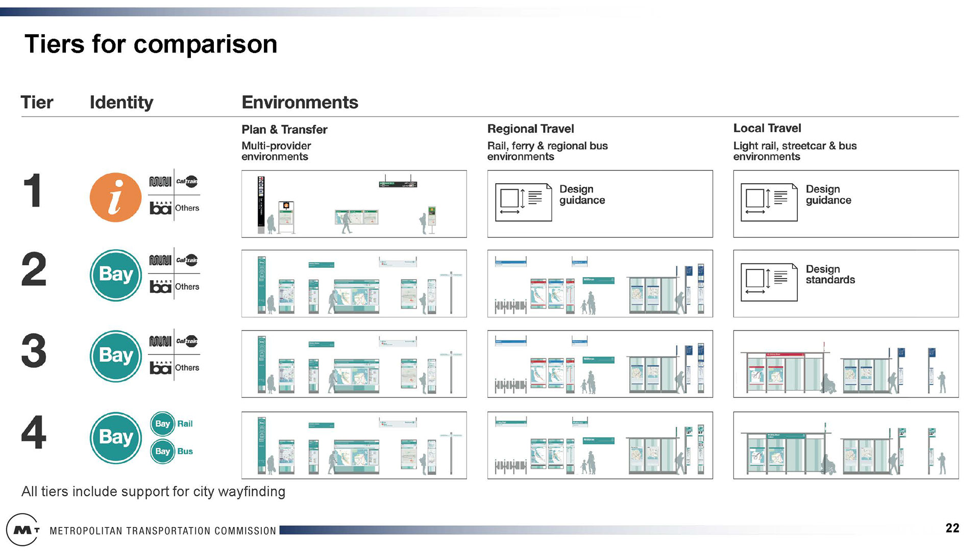Click 'Others' label in Tier 1
This screenshot has height=553, width=980.
(x=187, y=208)
